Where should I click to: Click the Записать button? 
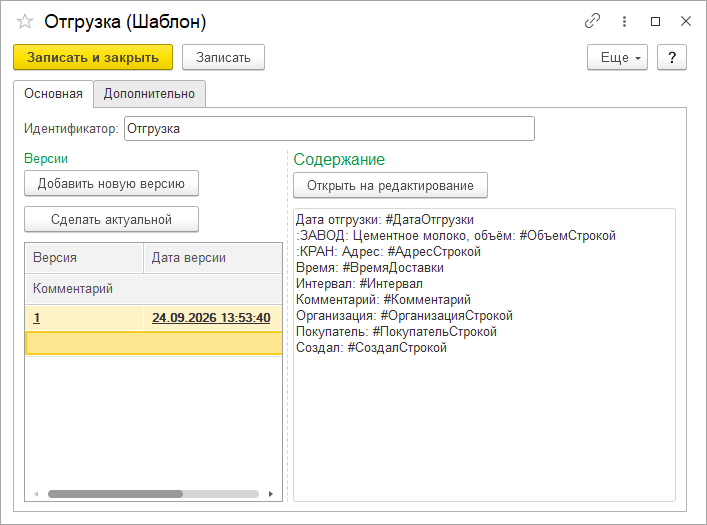click(x=223, y=57)
